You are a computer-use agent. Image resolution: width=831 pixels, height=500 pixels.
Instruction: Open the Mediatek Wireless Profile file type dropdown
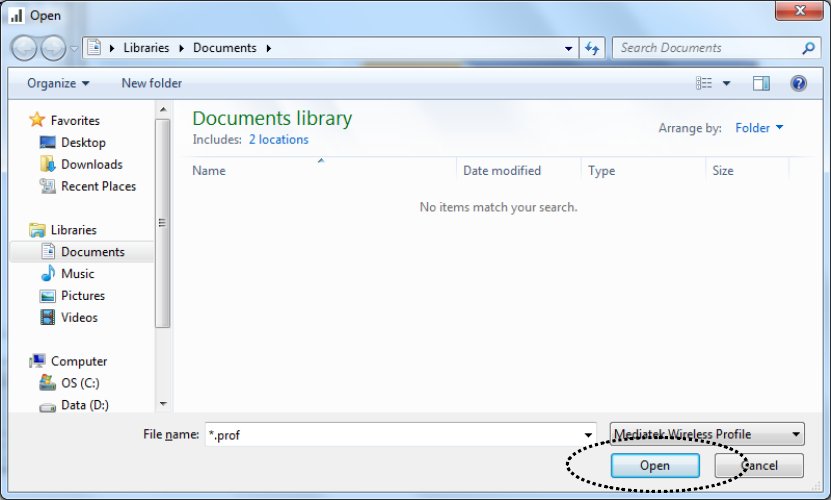[x=707, y=434]
